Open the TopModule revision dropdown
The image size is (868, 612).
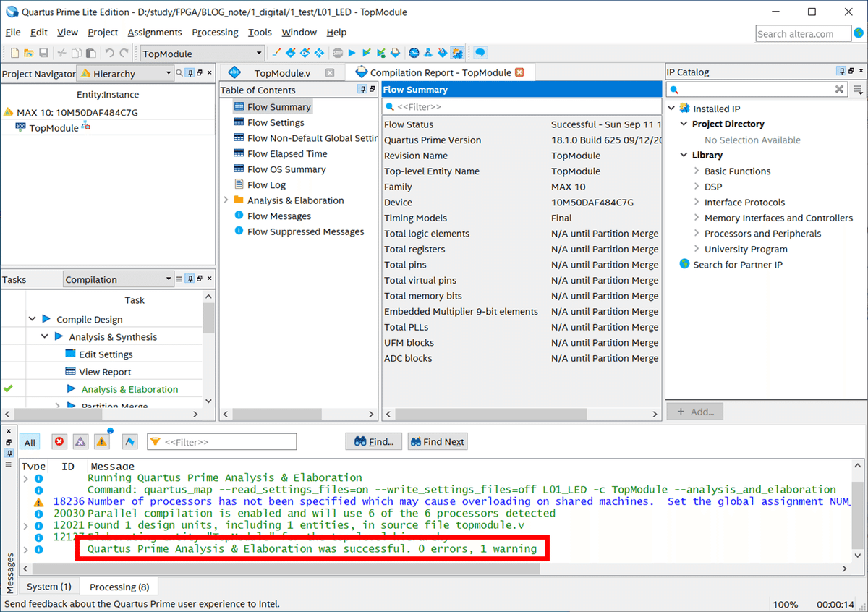203,54
